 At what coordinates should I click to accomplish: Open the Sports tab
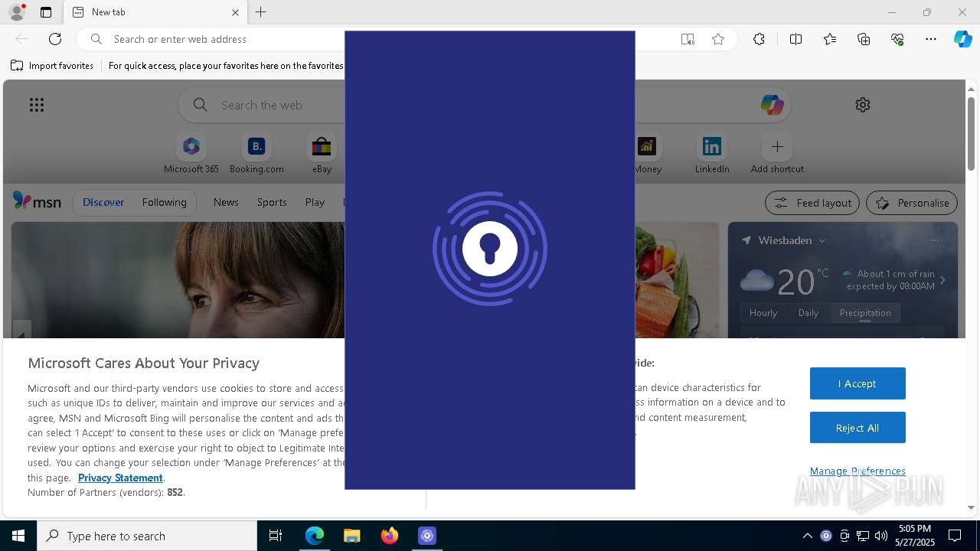pos(272,202)
